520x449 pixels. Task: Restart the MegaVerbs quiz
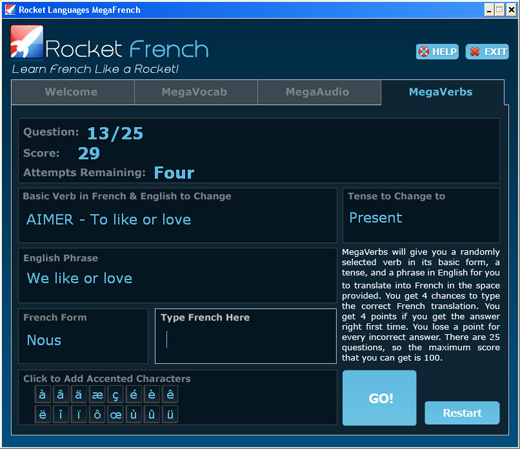(x=462, y=413)
